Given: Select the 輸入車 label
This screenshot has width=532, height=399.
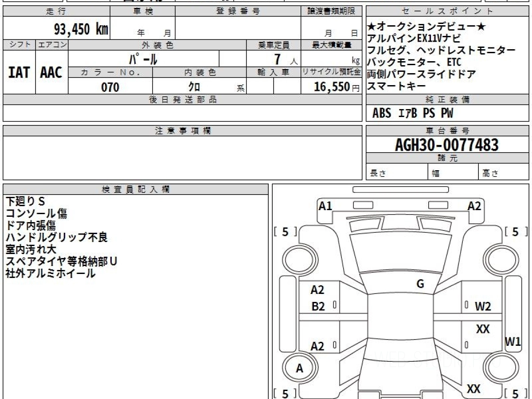Looking at the screenshot, I should click(274, 73).
